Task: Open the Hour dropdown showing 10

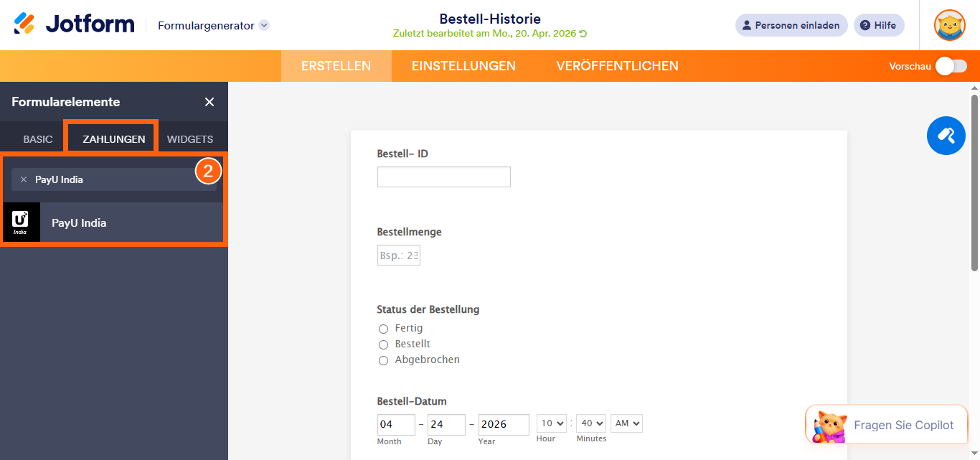Action: 551,423
